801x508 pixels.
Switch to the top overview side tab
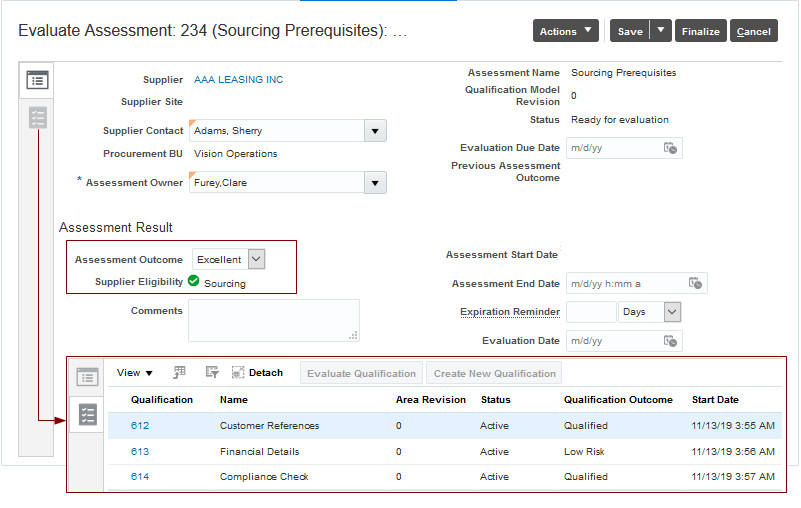tap(38, 80)
